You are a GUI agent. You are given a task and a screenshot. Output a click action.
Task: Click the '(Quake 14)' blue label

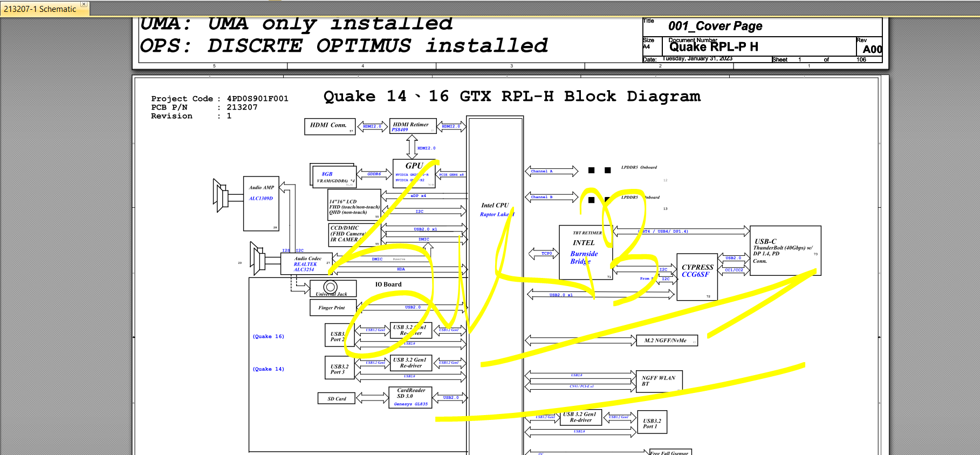point(268,369)
